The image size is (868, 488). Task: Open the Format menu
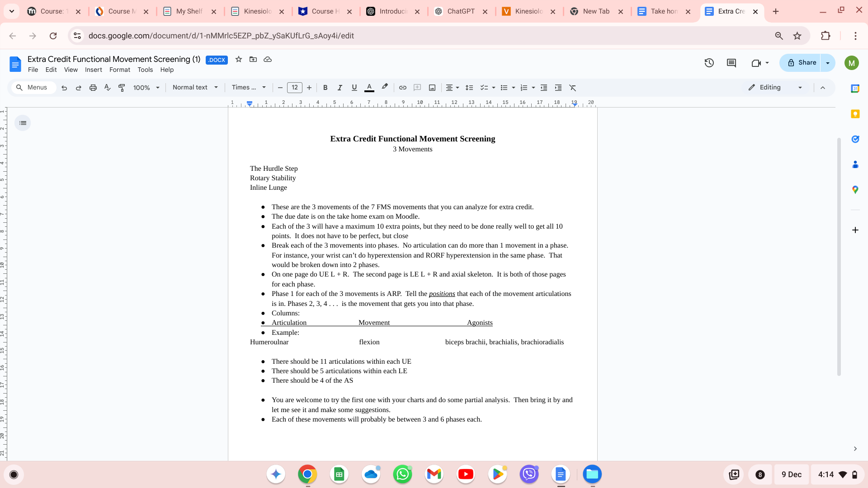click(x=119, y=70)
